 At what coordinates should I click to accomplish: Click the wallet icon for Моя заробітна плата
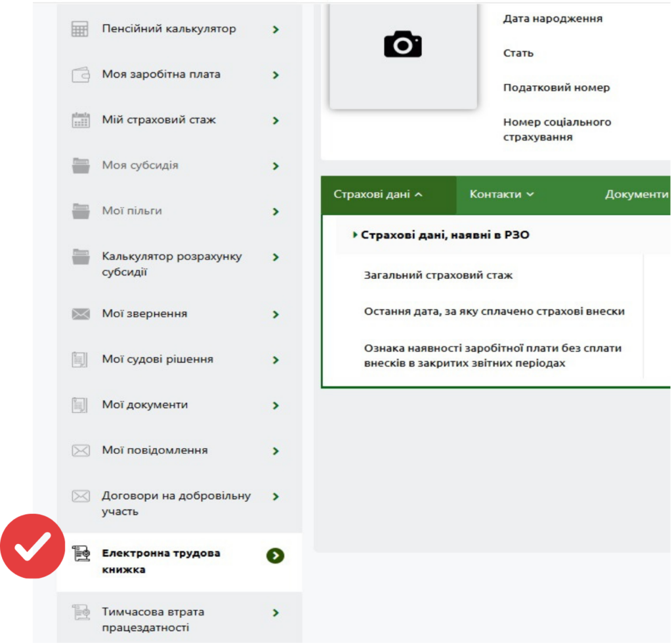point(80,75)
